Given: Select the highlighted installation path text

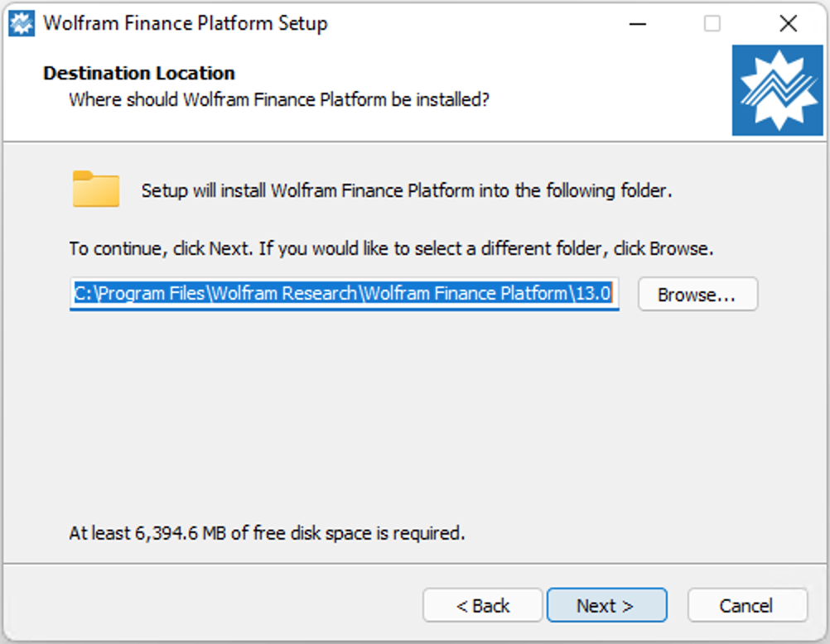Looking at the screenshot, I should 344,294.
